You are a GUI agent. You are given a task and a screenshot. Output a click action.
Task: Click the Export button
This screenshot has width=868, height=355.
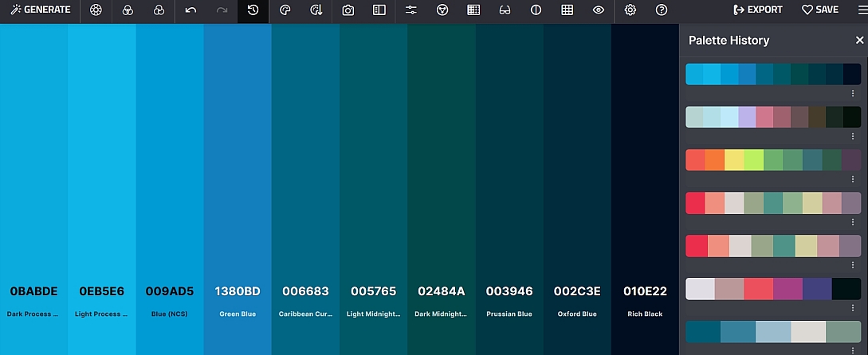pyautogui.click(x=758, y=10)
